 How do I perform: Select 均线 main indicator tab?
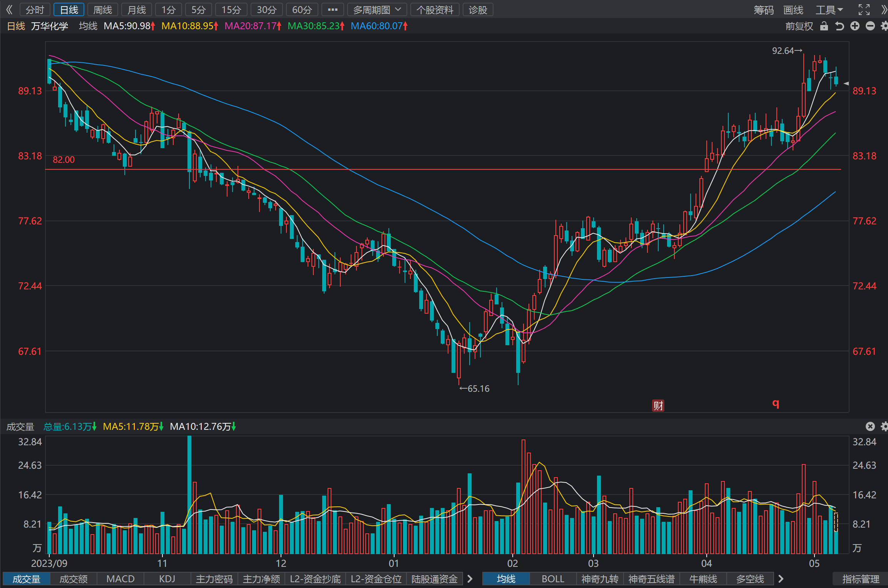pyautogui.click(x=506, y=579)
